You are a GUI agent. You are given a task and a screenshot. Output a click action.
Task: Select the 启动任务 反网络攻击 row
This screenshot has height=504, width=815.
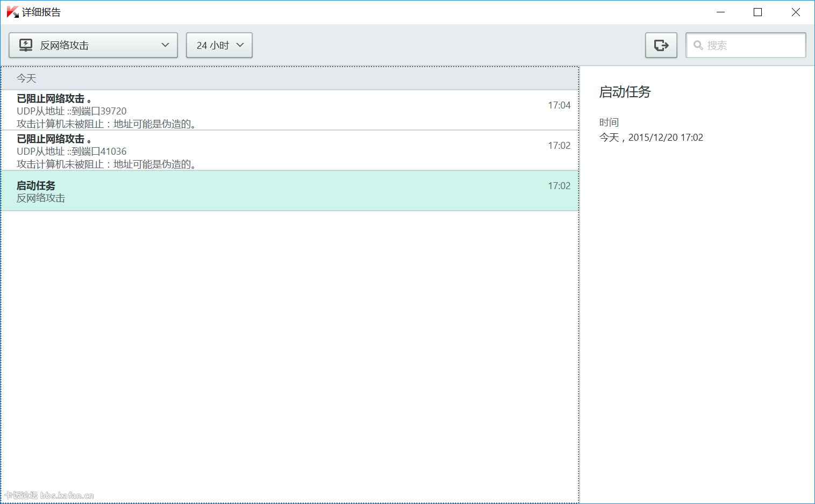pyautogui.click(x=290, y=191)
